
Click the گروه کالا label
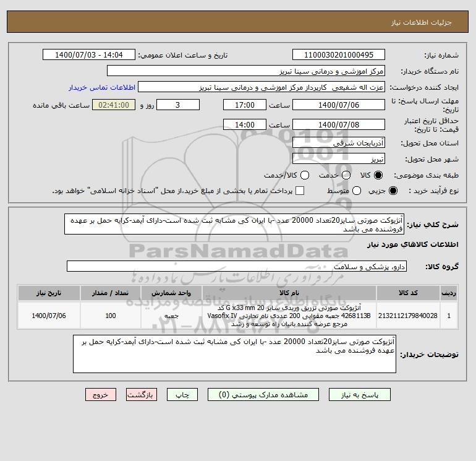pos(442,267)
